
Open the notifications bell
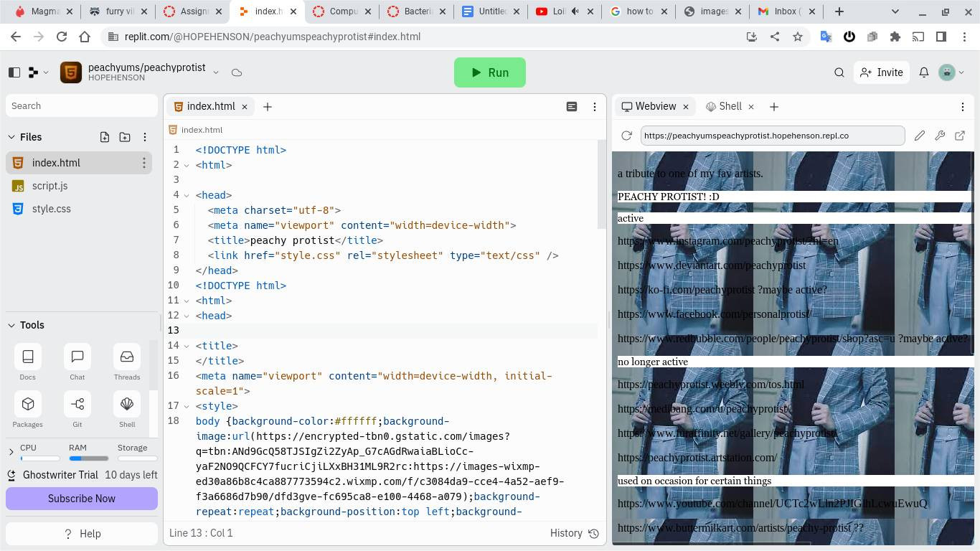924,72
